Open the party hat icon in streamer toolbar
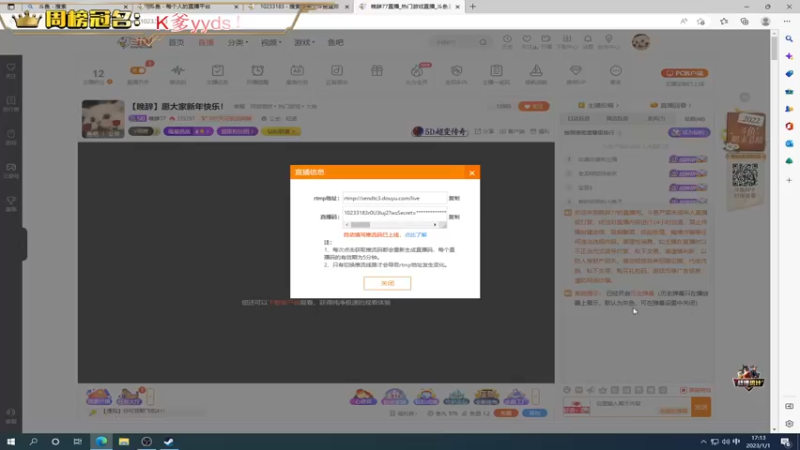 point(536,71)
